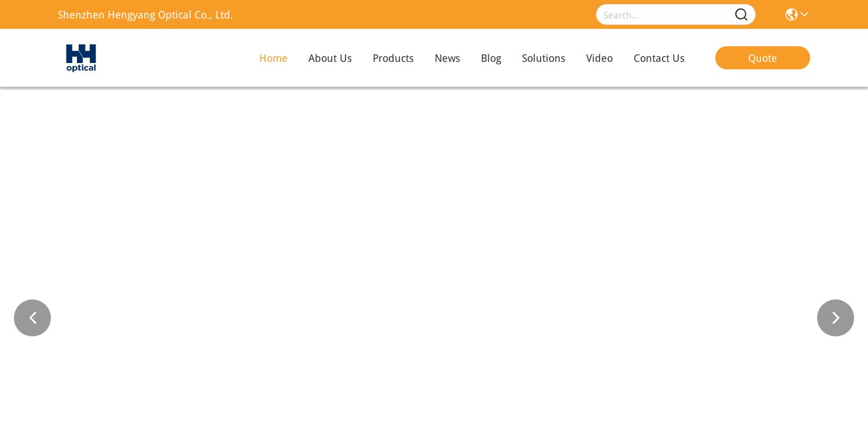This screenshot has height=437, width=868.
Task: Go to Contact Us
Action: (x=659, y=58)
